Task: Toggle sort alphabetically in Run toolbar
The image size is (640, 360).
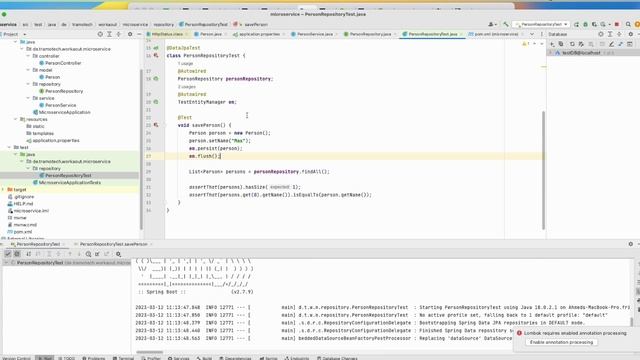Action: (x=29, y=254)
